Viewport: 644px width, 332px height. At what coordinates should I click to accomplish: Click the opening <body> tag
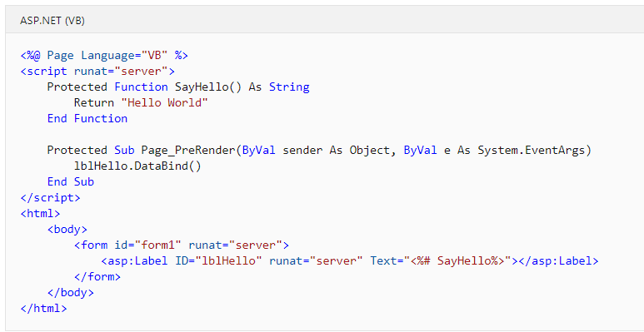(x=67, y=230)
